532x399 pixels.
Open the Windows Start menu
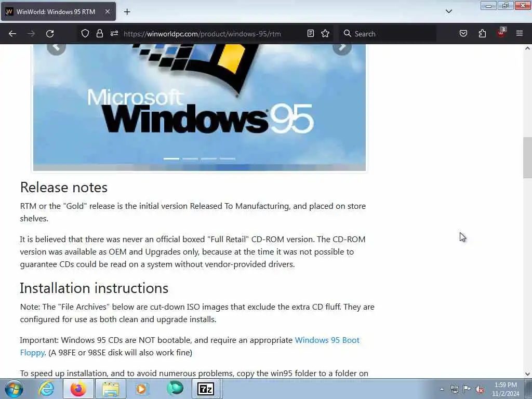(x=14, y=389)
